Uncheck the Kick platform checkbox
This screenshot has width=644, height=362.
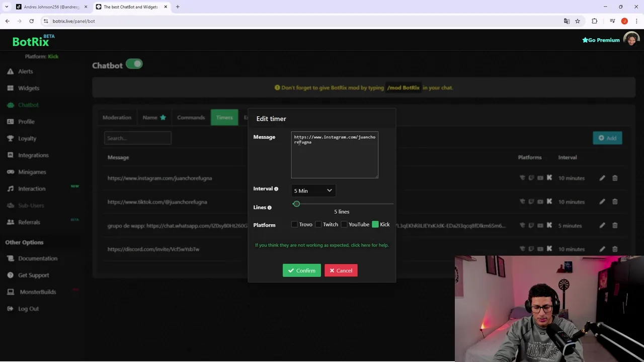tap(375, 225)
